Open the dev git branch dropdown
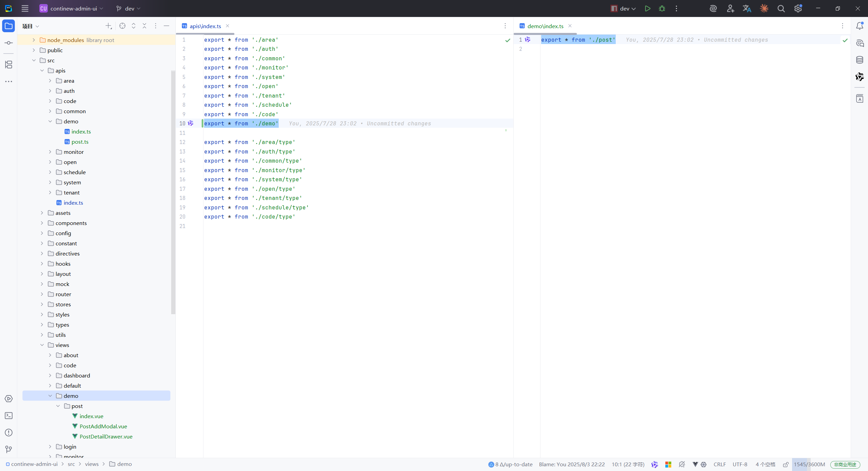Image resolution: width=868 pixels, height=471 pixels. point(128,8)
